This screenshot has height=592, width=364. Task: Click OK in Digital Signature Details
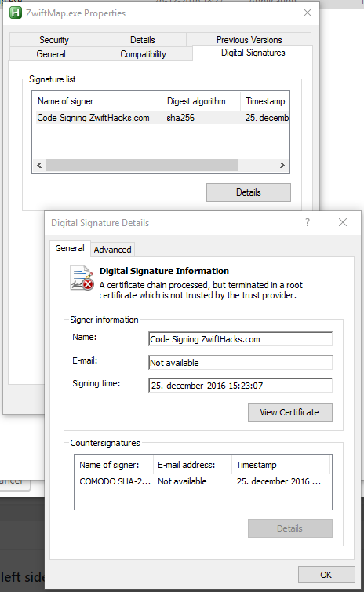[326, 575]
